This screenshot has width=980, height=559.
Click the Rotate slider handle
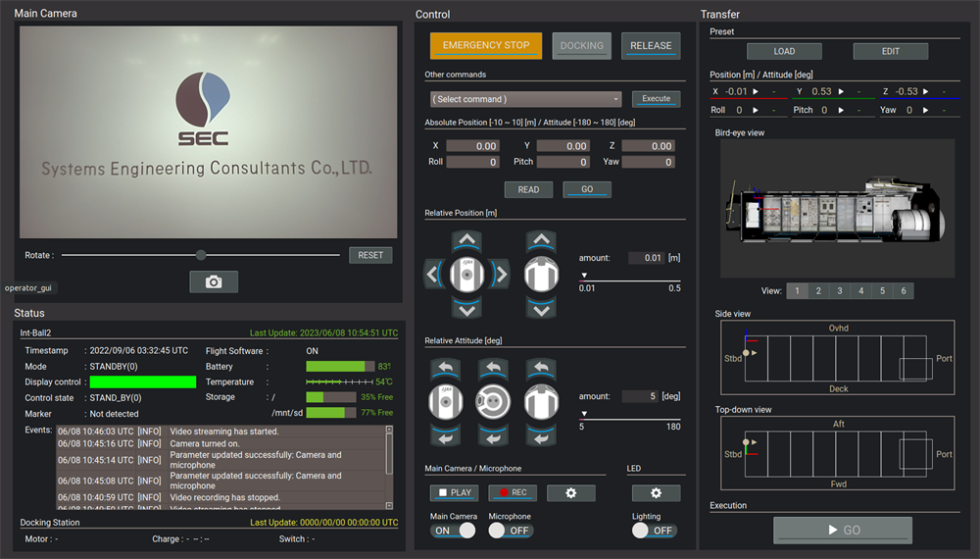[201, 255]
